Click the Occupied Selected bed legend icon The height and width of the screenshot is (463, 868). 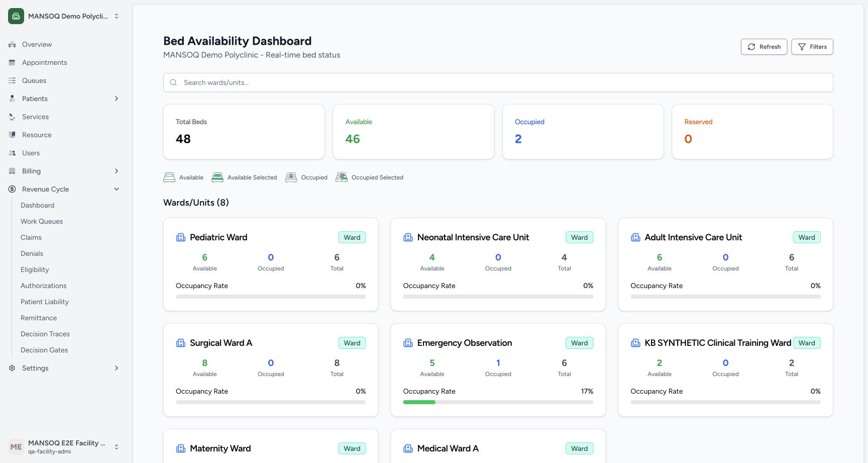click(x=342, y=177)
